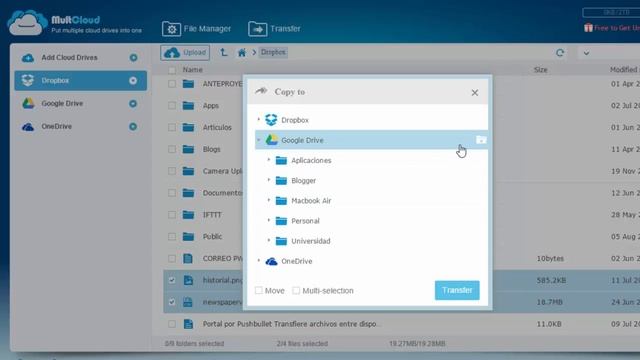
Task: Select Dropbox in the sidebar
Action: (80, 80)
